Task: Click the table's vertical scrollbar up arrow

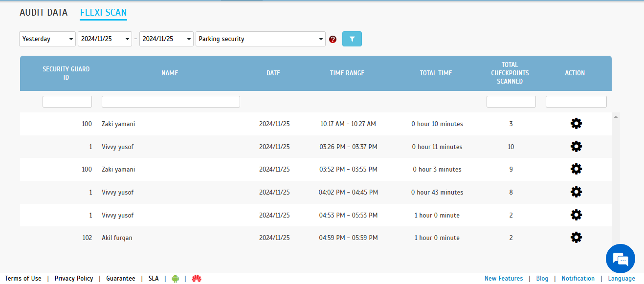Action: click(616, 117)
